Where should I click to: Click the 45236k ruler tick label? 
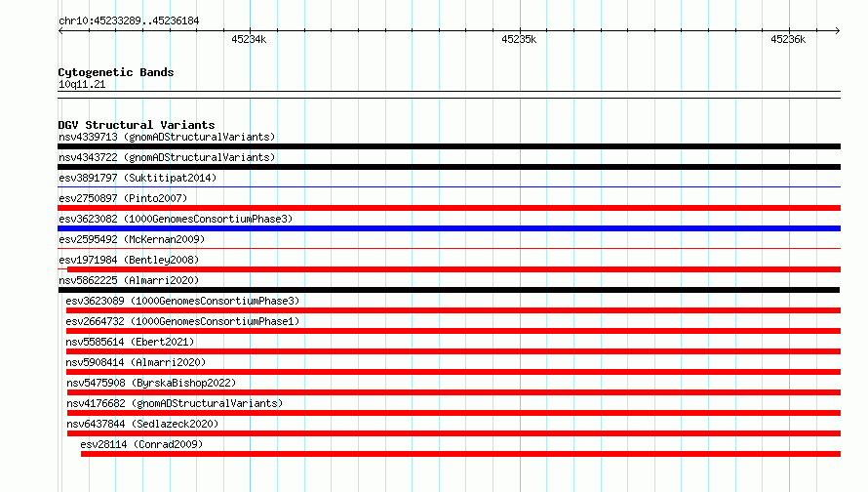(788, 39)
